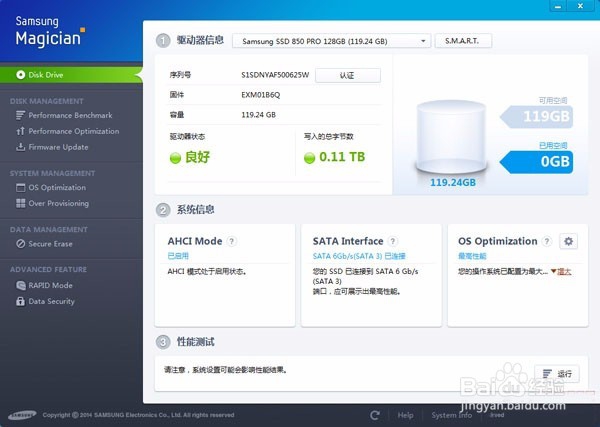Click the 119GB free space label
600x427 pixels.
click(537, 117)
